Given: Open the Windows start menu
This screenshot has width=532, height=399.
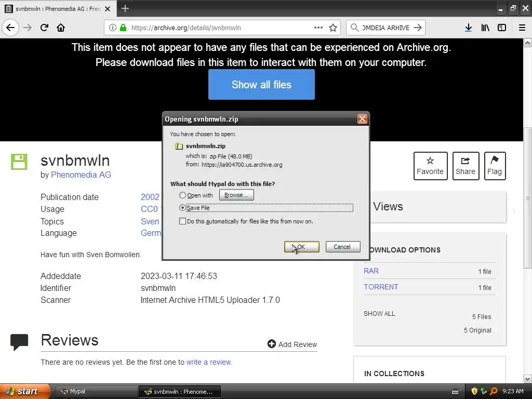Looking at the screenshot, I should tap(25, 391).
